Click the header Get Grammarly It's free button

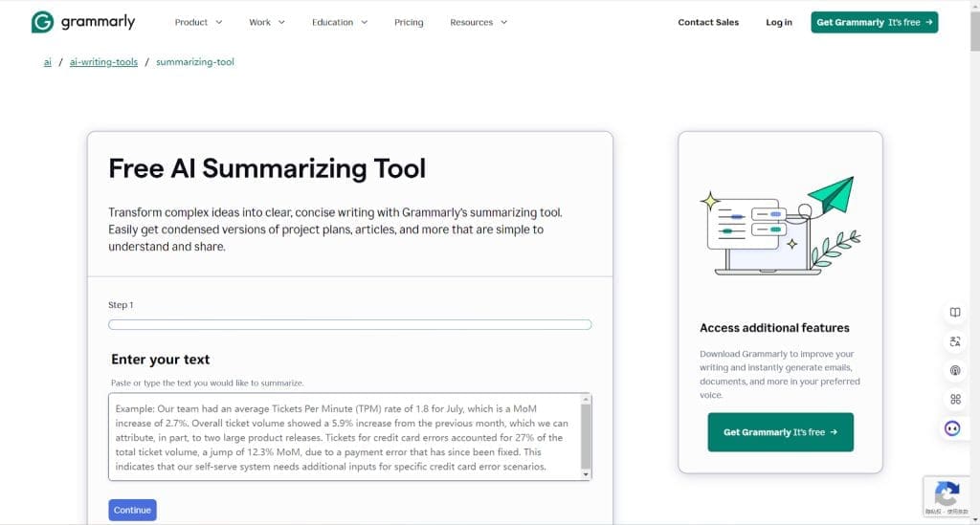click(875, 22)
